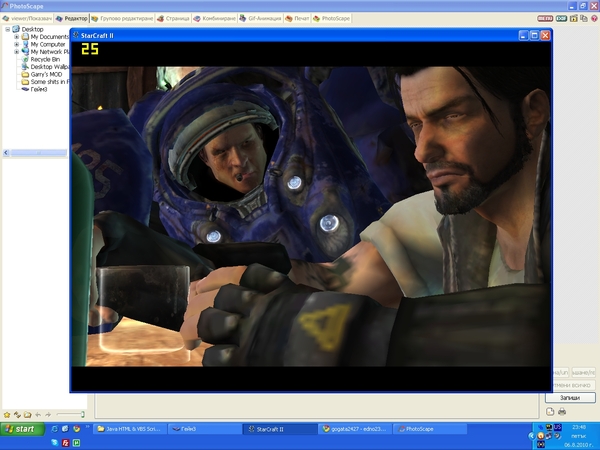The height and width of the screenshot is (450, 600).
Task: Click the Skype quick launch icon
Action: pos(55,443)
